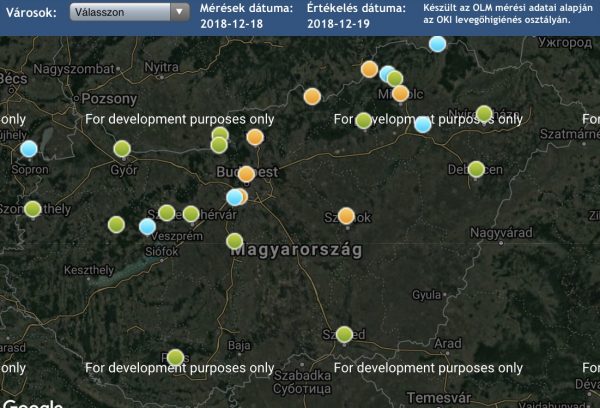Click the dropdown arrow beside Válasszon

179,12
